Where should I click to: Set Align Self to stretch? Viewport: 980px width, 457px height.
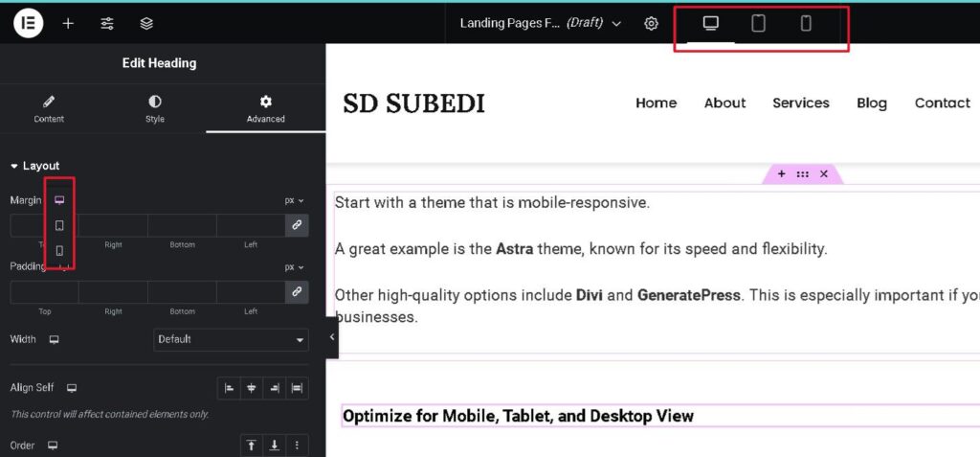click(297, 388)
